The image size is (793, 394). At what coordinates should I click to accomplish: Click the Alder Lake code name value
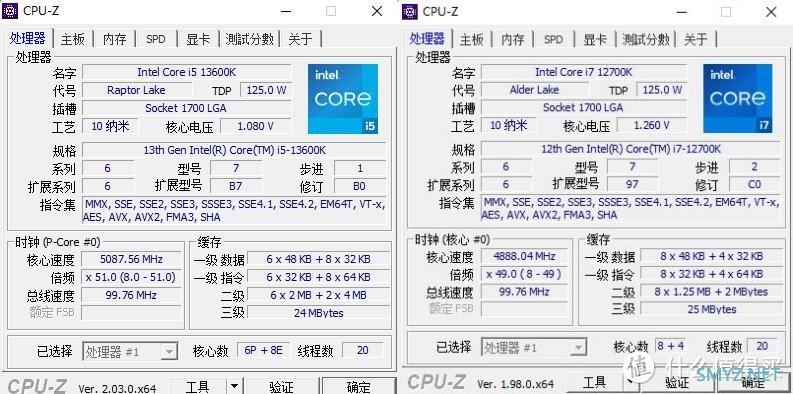pos(535,90)
